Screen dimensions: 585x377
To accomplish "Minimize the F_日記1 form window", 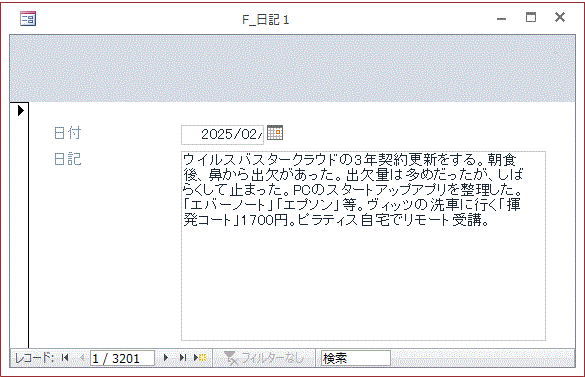I will pyautogui.click(x=501, y=18).
